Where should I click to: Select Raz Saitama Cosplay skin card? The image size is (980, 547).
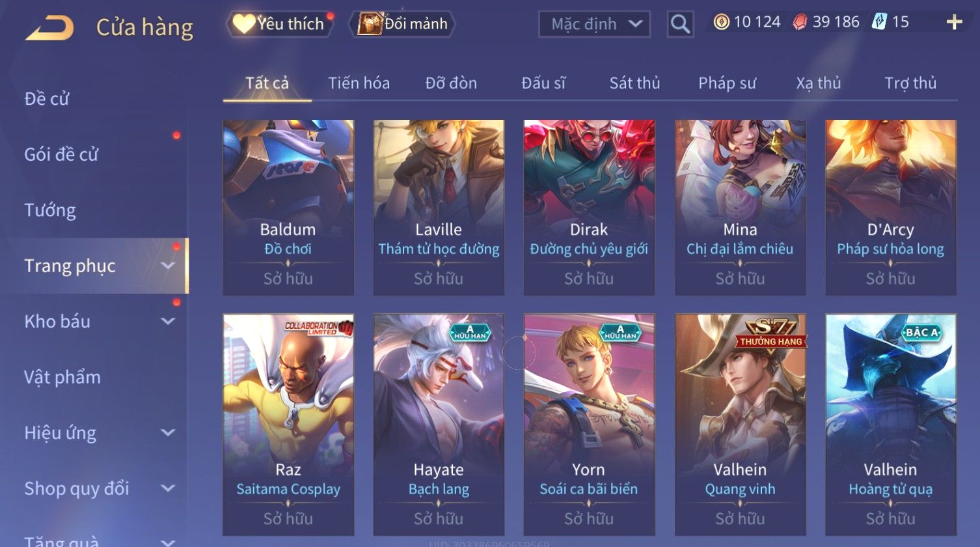(288, 425)
